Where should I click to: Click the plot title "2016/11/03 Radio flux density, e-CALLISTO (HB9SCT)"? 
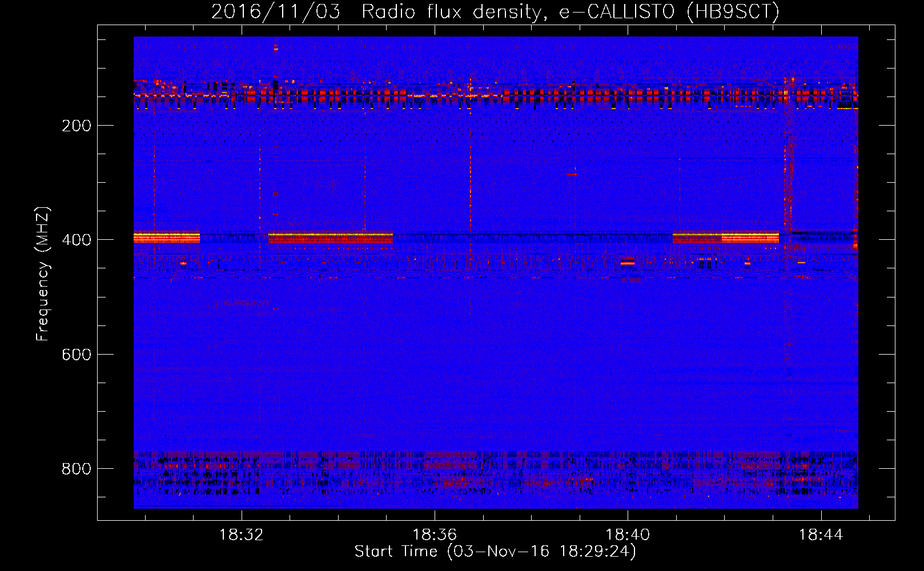pyautogui.click(x=495, y=11)
